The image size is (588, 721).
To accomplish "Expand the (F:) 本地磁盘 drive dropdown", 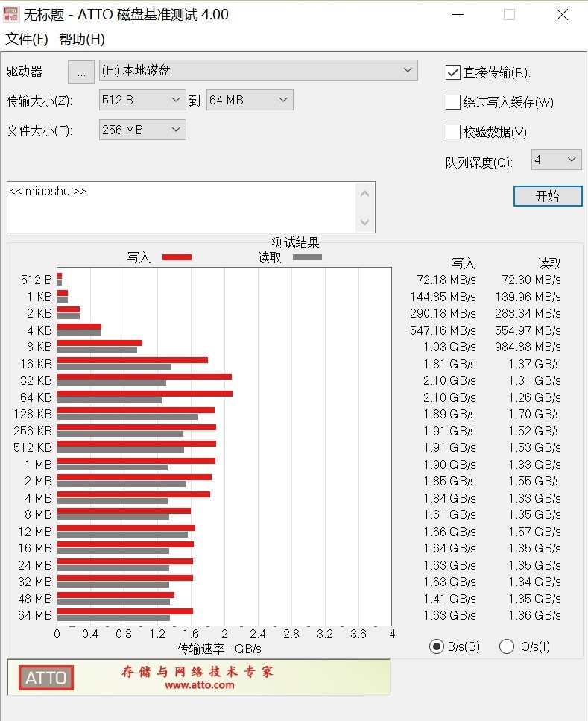I will tap(259, 70).
